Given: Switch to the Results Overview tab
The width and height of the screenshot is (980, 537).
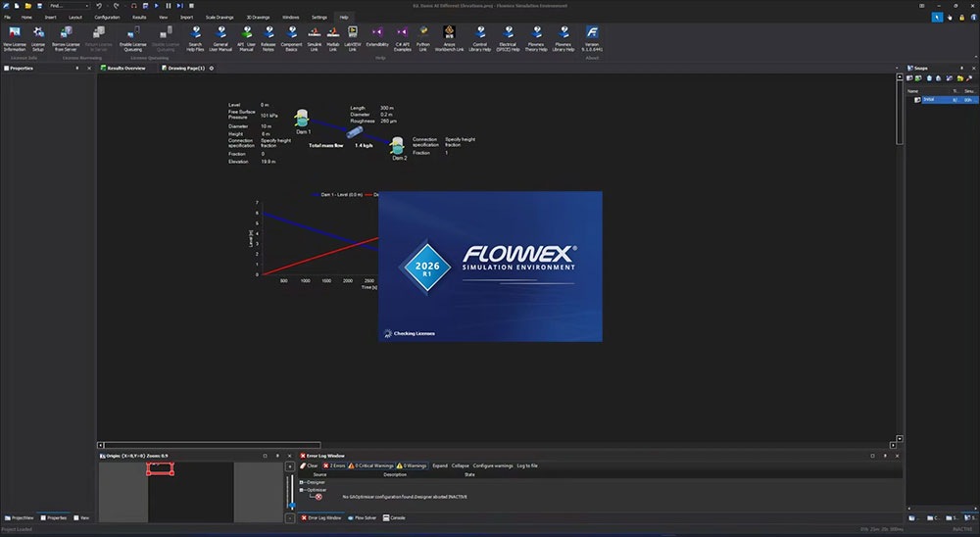Looking at the screenshot, I should 123,69.
